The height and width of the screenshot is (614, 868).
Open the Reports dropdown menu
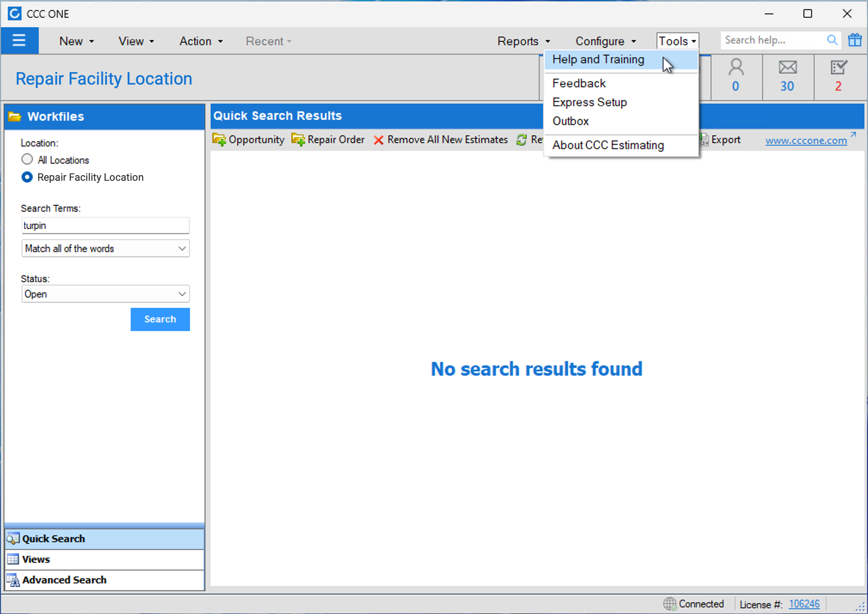[x=524, y=41]
